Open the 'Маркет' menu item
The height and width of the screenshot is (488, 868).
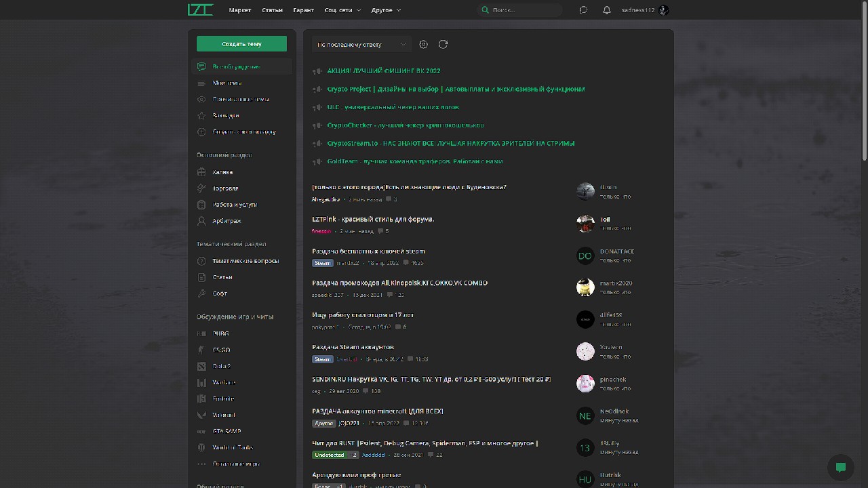click(240, 10)
